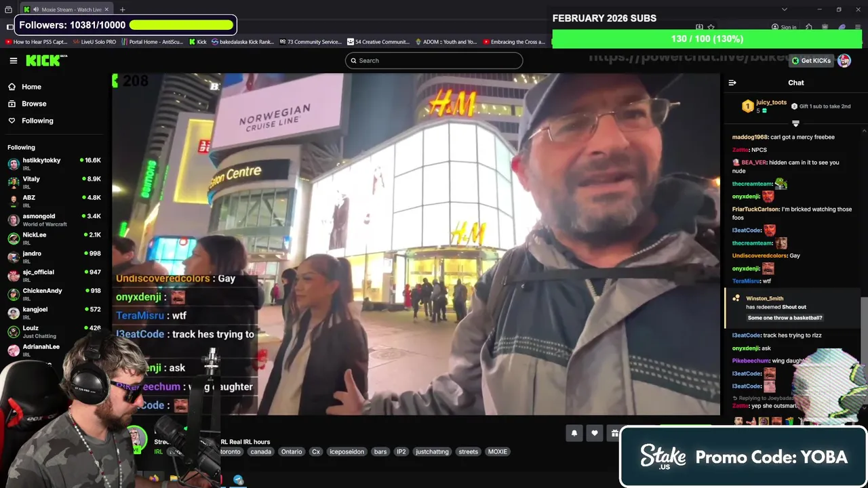Open the Kick sidebar hamburger menu
Screen dimensions: 868x488
pyautogui.click(x=13, y=60)
